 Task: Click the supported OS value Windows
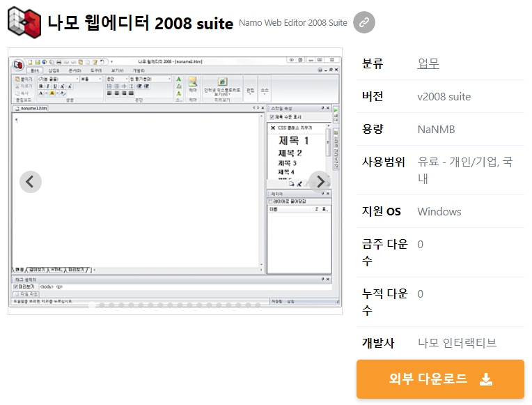click(439, 212)
